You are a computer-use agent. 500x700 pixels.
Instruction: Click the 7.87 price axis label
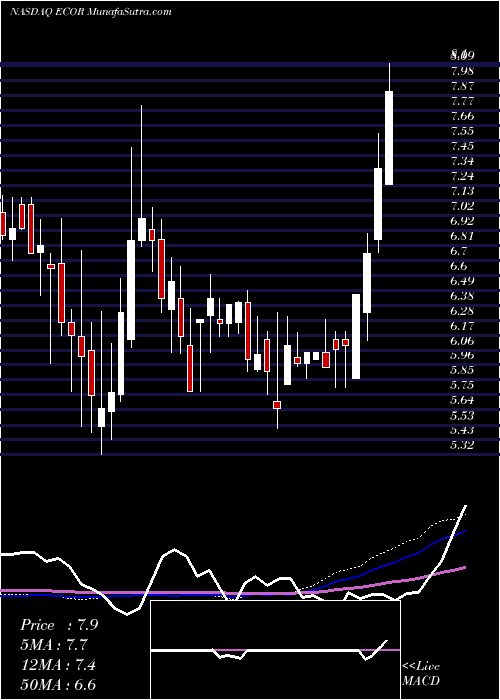click(x=462, y=86)
